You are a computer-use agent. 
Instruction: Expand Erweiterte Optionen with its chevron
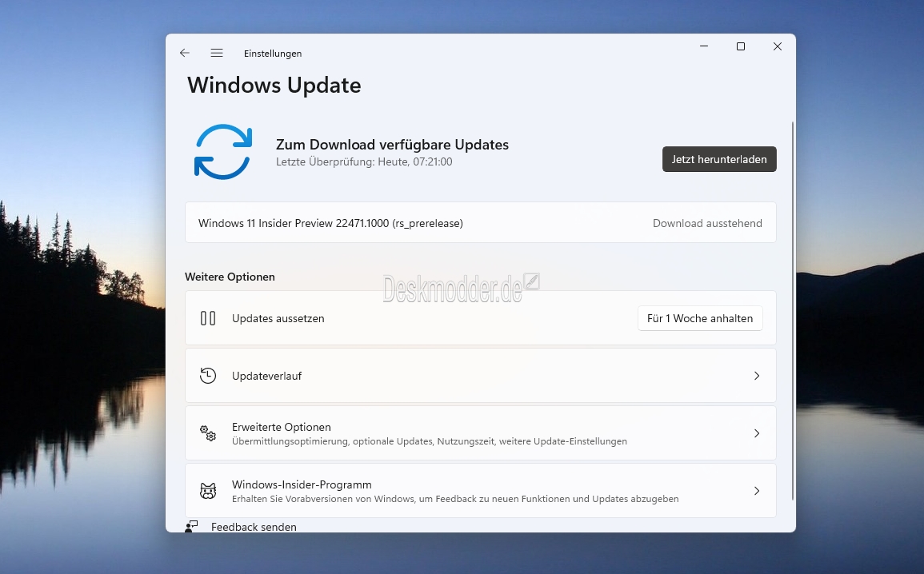[x=758, y=433]
